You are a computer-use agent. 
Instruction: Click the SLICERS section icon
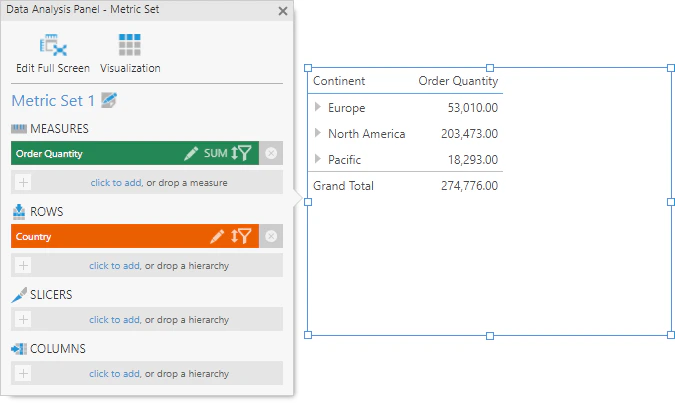19,295
